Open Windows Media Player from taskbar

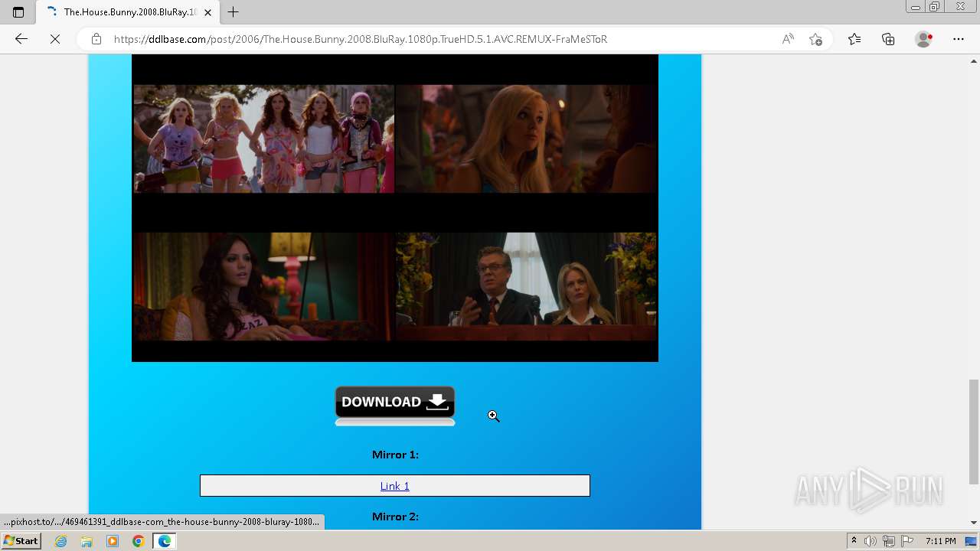[113, 541]
